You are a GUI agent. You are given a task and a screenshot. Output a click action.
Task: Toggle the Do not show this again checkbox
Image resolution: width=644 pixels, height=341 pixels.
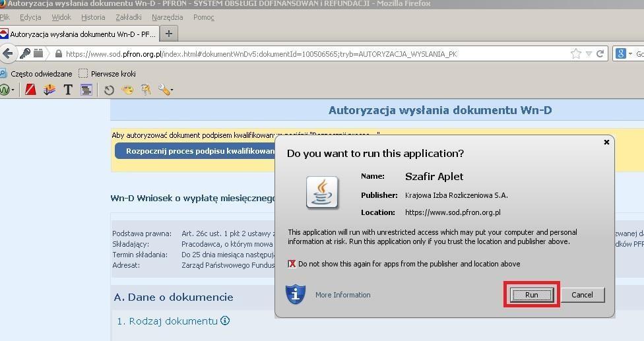(x=292, y=264)
